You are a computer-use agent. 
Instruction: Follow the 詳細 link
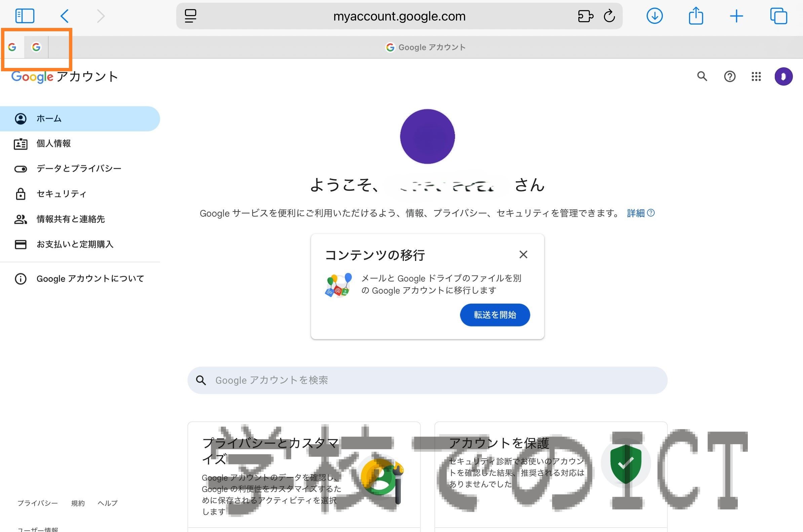(x=641, y=213)
